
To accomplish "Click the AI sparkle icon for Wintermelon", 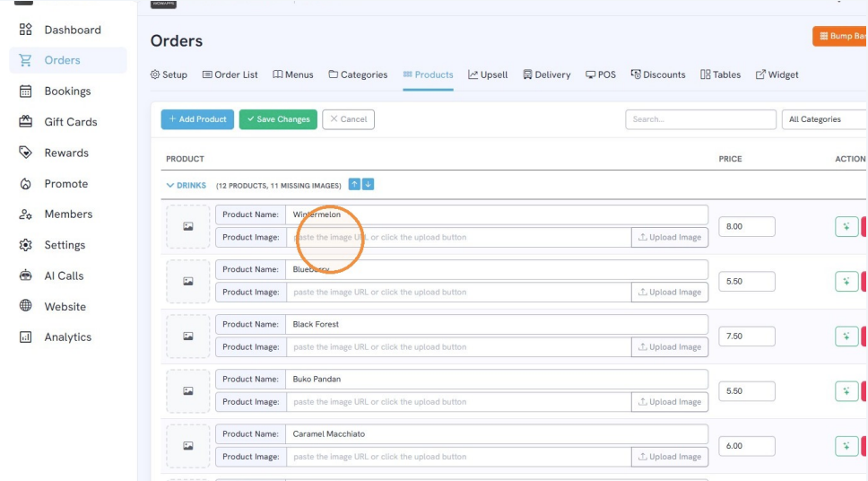I will tap(846, 226).
